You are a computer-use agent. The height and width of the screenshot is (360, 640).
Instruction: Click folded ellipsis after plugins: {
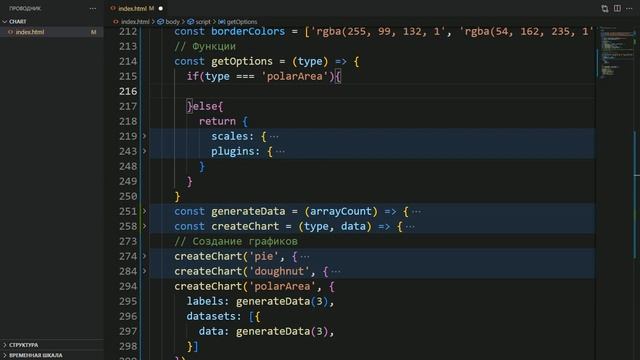click(280, 151)
